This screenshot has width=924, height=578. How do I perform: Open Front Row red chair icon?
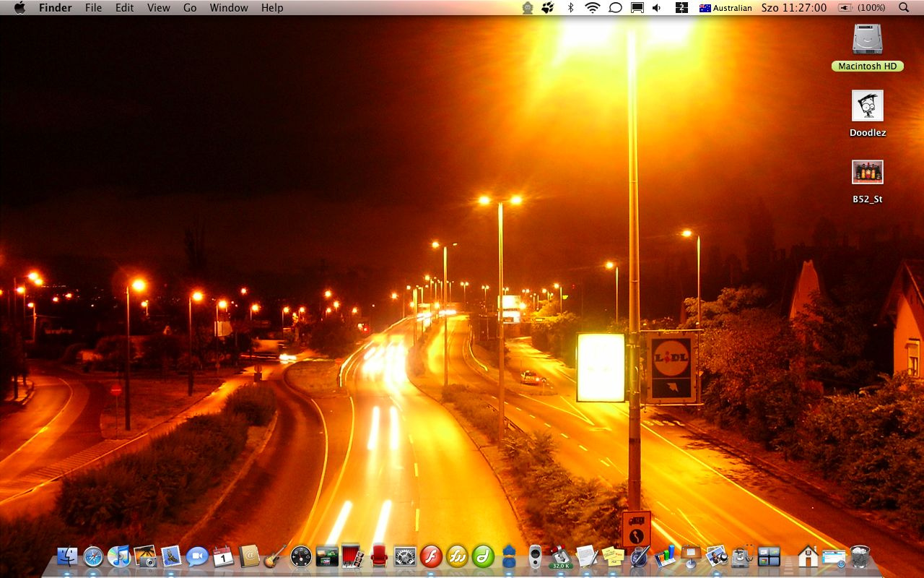(x=379, y=556)
